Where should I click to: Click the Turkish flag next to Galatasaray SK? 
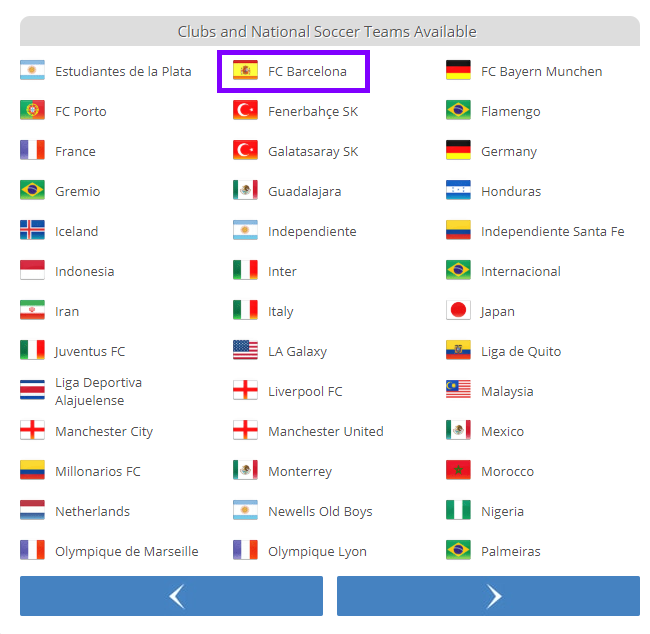[245, 150]
